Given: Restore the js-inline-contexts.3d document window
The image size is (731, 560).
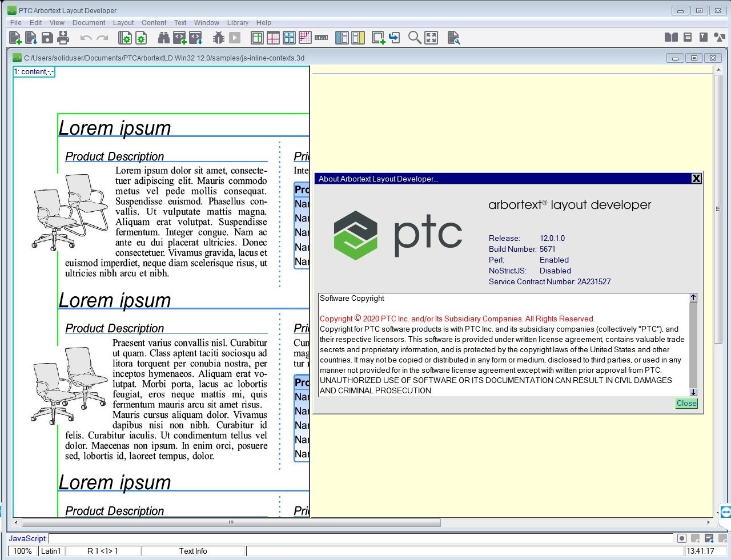Looking at the screenshot, I should click(x=694, y=58).
